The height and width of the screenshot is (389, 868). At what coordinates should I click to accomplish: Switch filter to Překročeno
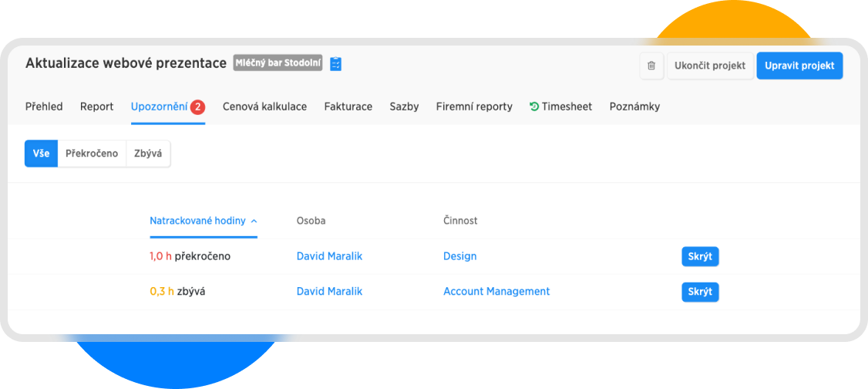coord(92,154)
